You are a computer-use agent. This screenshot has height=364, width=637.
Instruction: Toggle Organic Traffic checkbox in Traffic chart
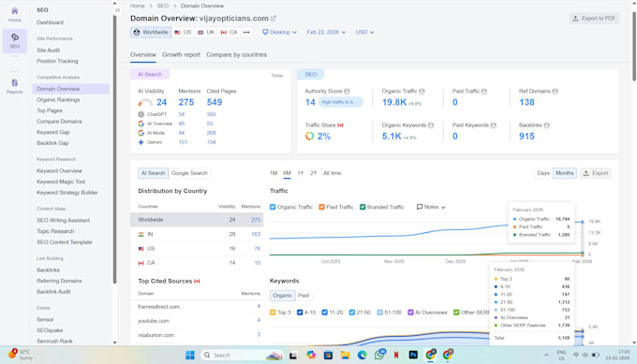pyautogui.click(x=273, y=207)
